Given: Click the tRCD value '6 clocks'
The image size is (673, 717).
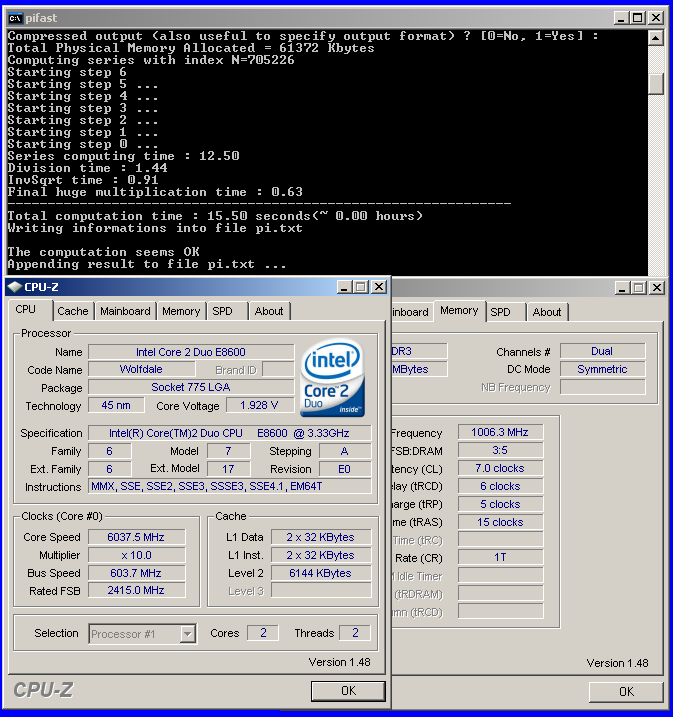Looking at the screenshot, I should click(x=500, y=486).
